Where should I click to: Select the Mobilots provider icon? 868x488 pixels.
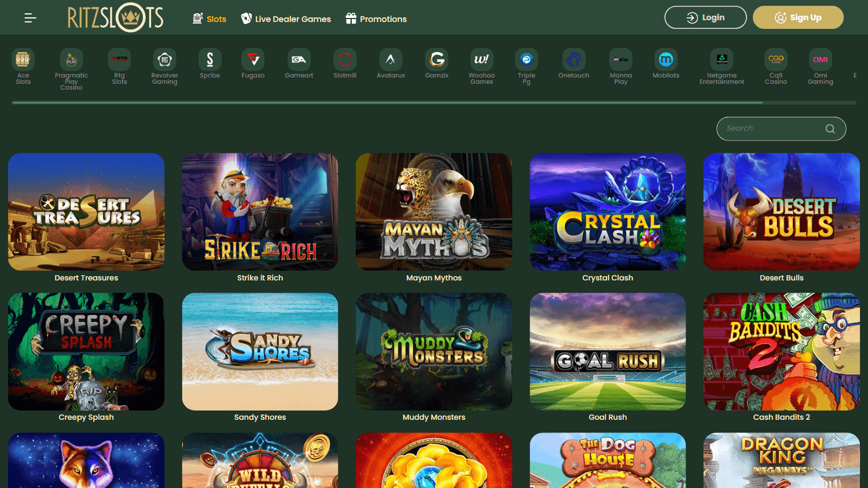pos(666,59)
